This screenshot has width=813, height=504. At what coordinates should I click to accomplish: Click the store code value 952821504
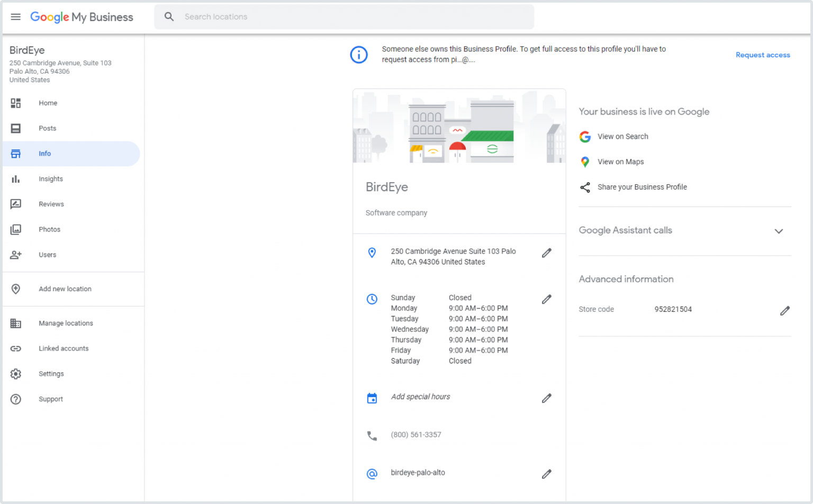point(673,309)
